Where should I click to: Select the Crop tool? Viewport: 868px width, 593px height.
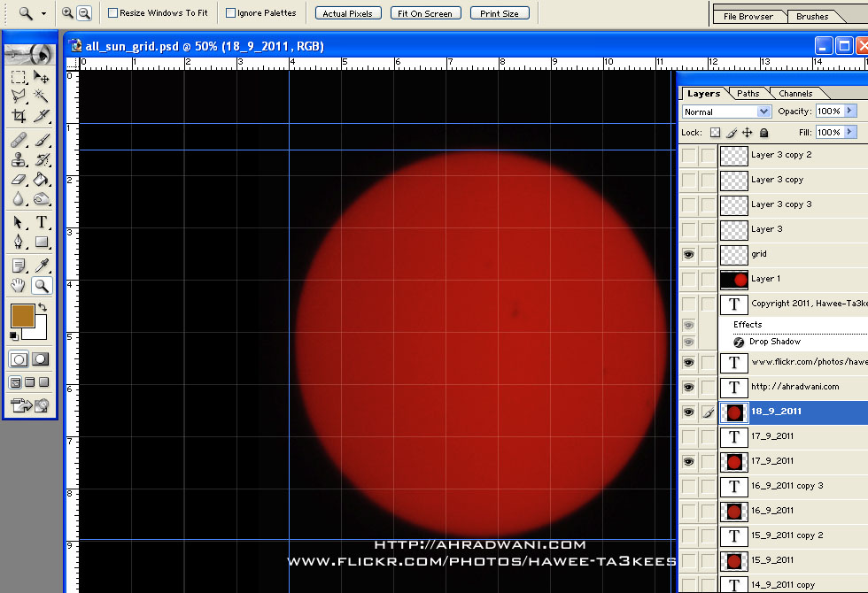19,116
